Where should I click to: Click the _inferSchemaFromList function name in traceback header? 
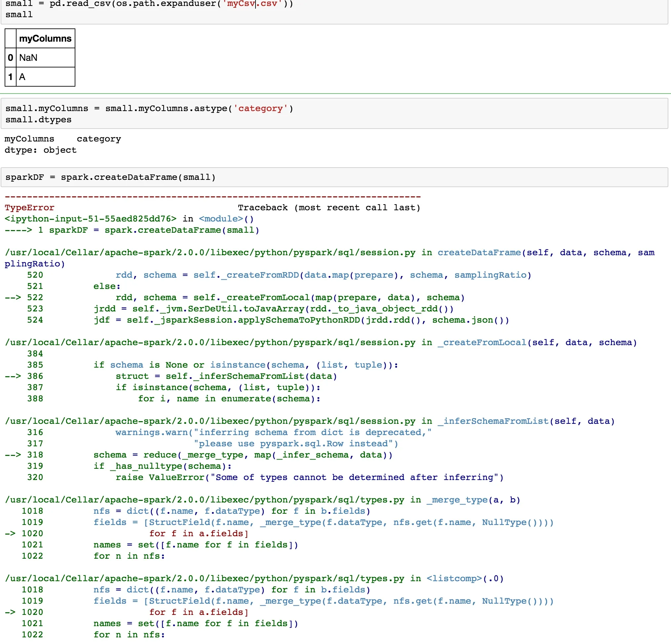tap(493, 421)
